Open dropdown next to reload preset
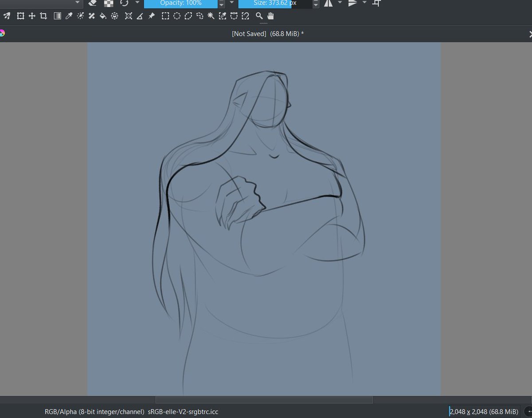 point(137,3)
